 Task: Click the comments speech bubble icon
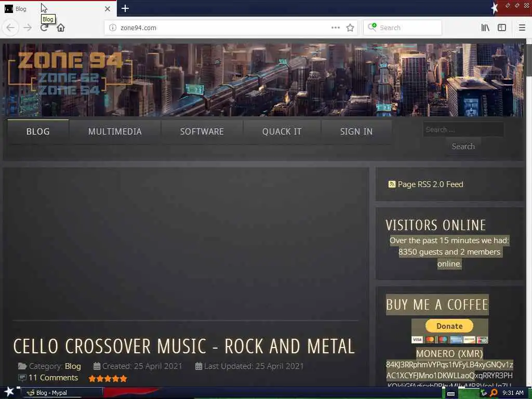coord(22,378)
